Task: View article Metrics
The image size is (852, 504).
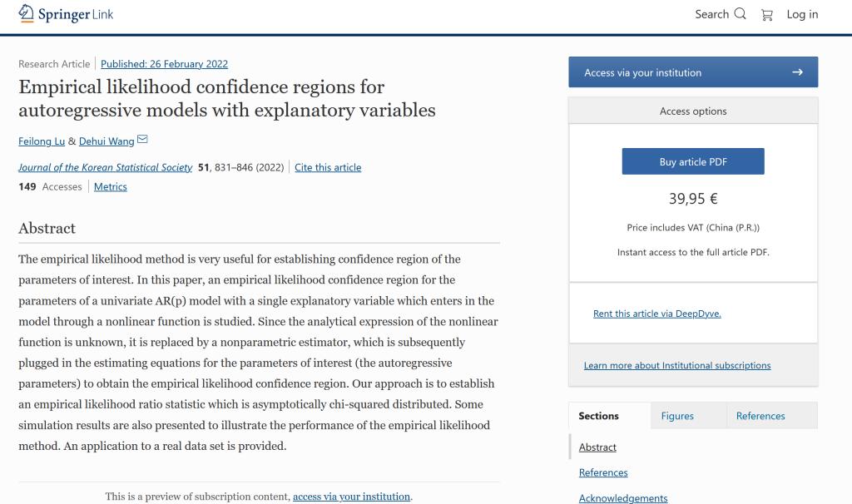Action: pyautogui.click(x=111, y=187)
